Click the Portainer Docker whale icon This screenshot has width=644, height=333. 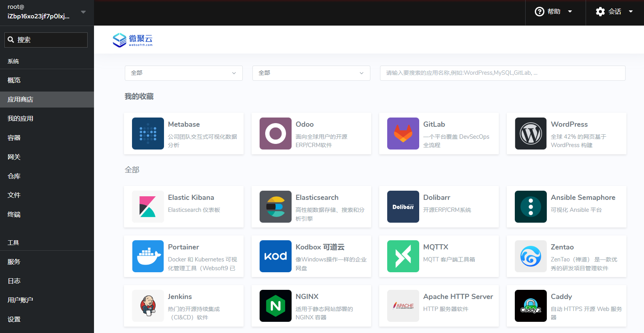(x=148, y=256)
